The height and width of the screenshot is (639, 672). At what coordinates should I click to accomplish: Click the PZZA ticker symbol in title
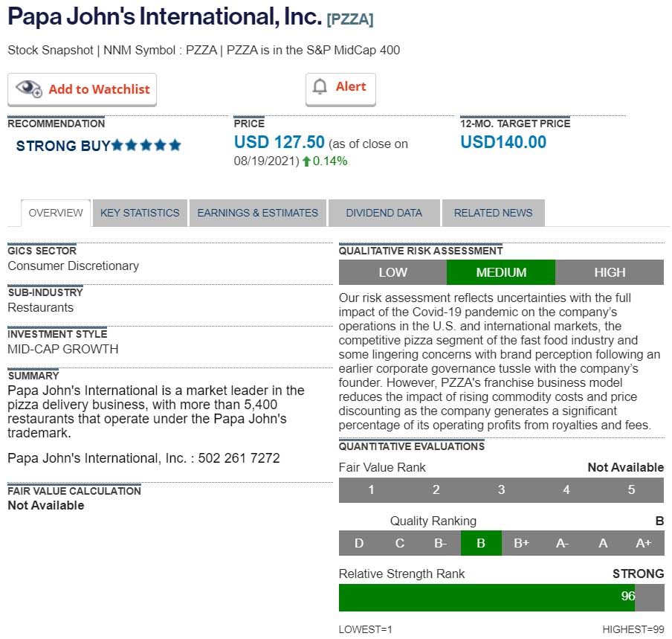[350, 19]
